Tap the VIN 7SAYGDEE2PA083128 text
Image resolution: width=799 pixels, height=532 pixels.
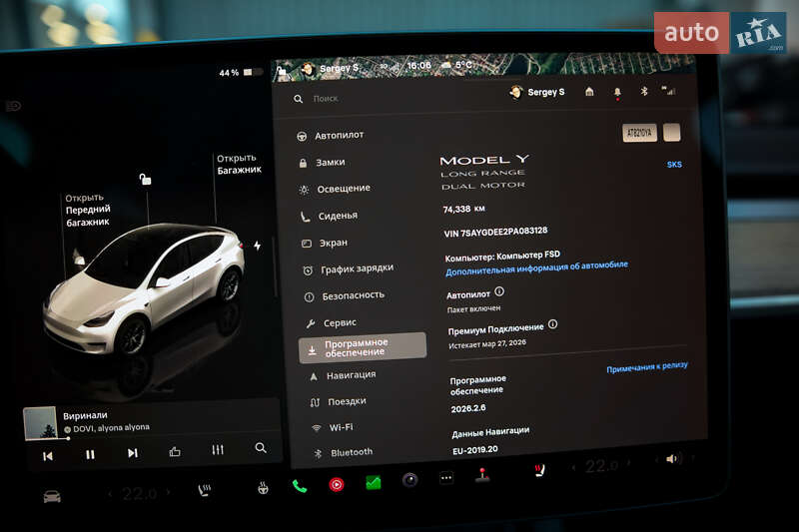(x=495, y=233)
